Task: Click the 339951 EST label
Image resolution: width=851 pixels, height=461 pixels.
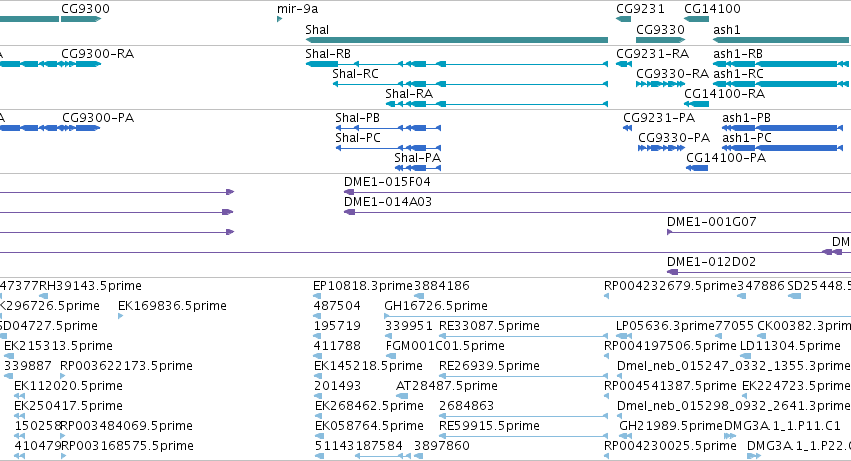Action: point(409,326)
